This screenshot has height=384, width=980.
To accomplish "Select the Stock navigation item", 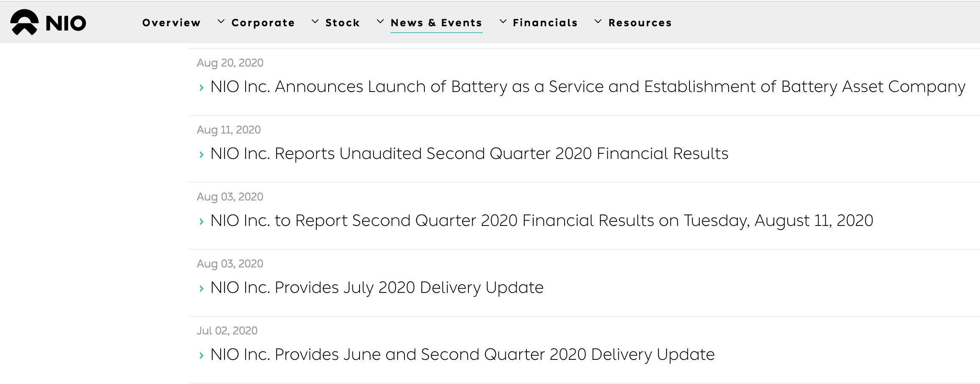I will click(x=343, y=22).
